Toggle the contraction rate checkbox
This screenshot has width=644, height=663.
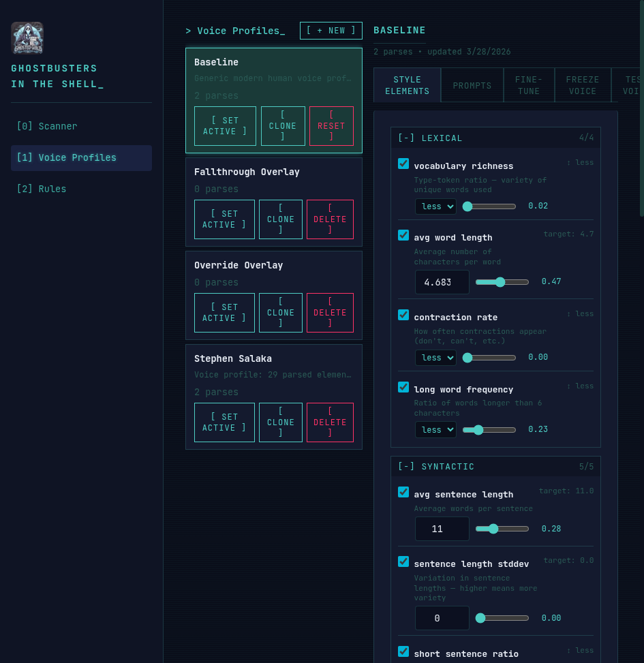[403, 315]
